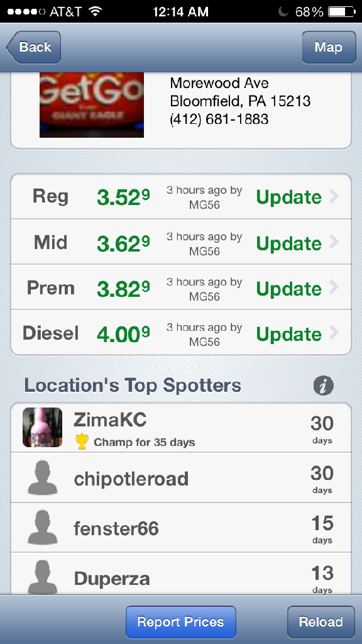Call the station phone number (412) 681-1883

click(219, 119)
